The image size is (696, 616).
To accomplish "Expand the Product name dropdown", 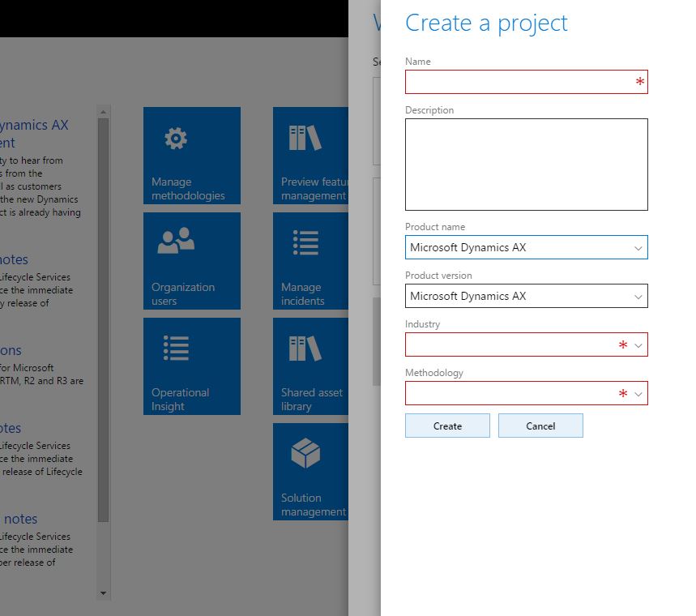I will 638,248.
